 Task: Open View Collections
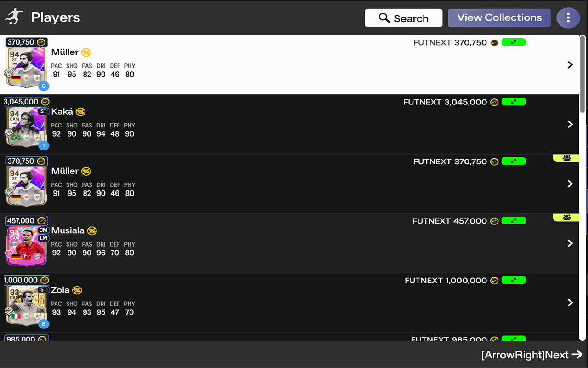[499, 18]
